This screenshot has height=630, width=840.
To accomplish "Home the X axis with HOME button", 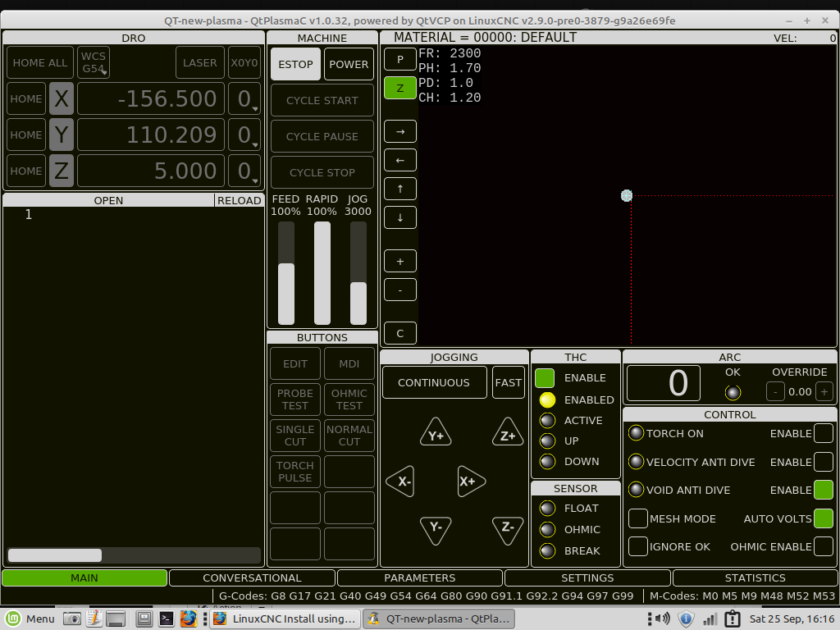I will point(26,98).
